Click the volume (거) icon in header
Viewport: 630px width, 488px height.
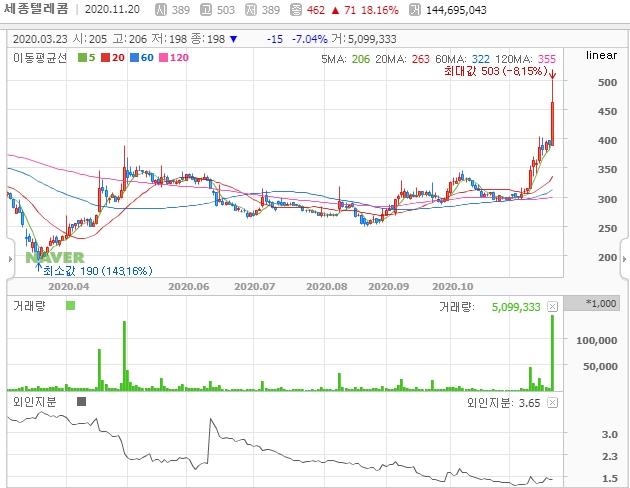(x=415, y=10)
